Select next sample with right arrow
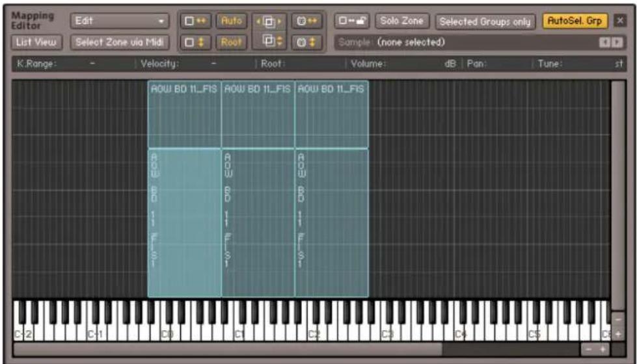Viewport: 637px width, 364px height. click(x=617, y=43)
